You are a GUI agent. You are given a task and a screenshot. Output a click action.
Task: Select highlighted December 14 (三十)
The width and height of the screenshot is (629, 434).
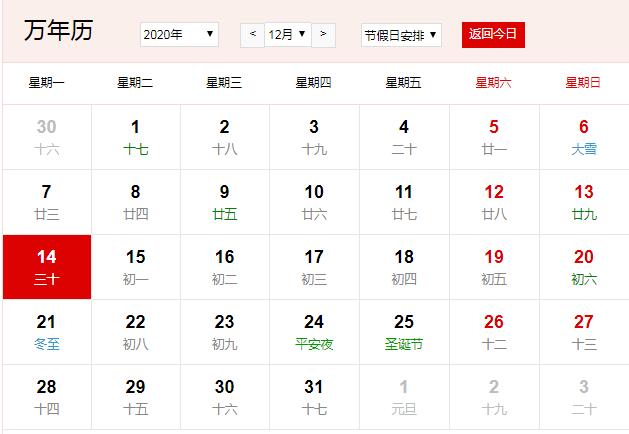tap(47, 267)
